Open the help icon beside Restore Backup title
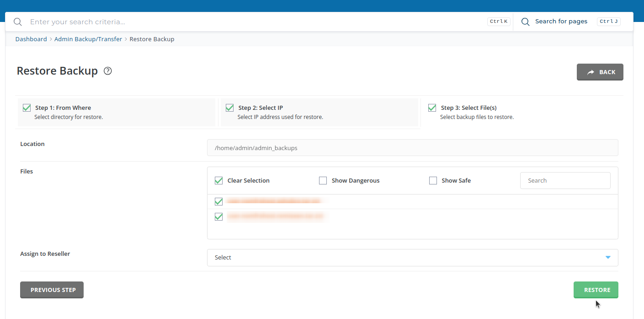Viewport: 644px width, 319px height. pos(108,71)
